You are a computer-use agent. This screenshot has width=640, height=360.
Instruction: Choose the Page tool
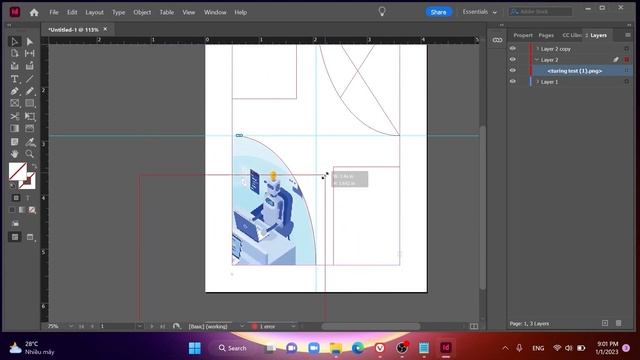[x=14, y=53]
